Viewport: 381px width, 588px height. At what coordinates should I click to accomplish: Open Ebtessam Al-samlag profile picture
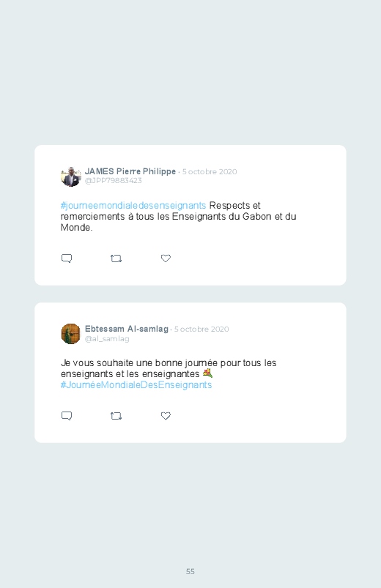70,334
